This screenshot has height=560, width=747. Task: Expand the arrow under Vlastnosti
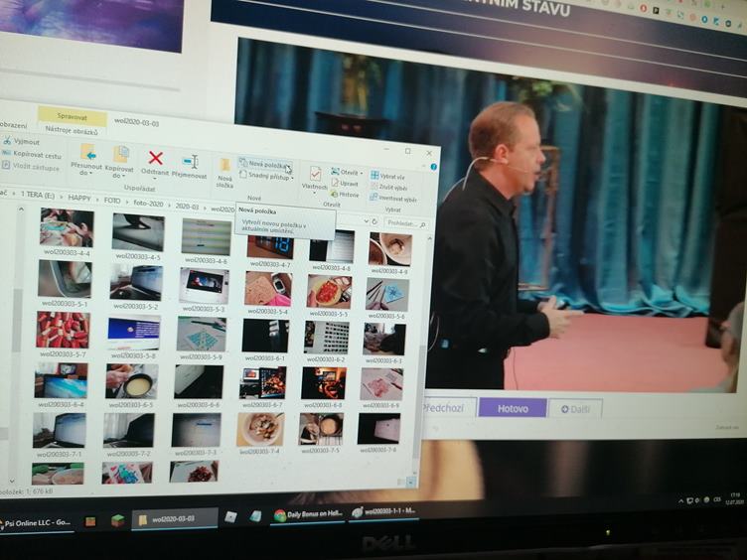314,194
